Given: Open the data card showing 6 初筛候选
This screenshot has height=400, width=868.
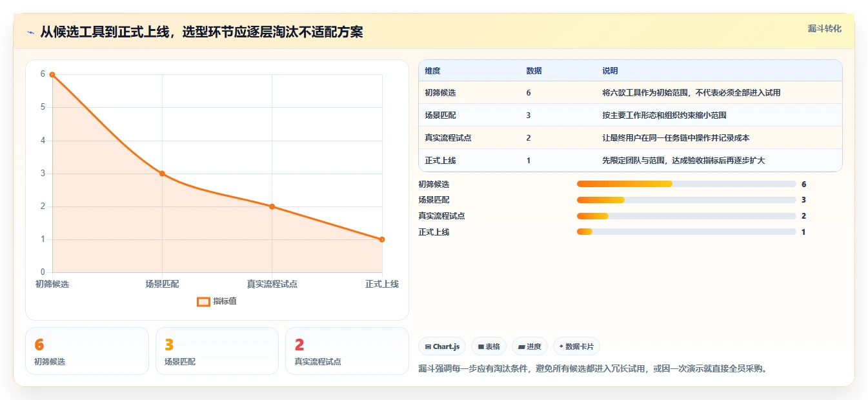Looking at the screenshot, I should (x=87, y=351).
